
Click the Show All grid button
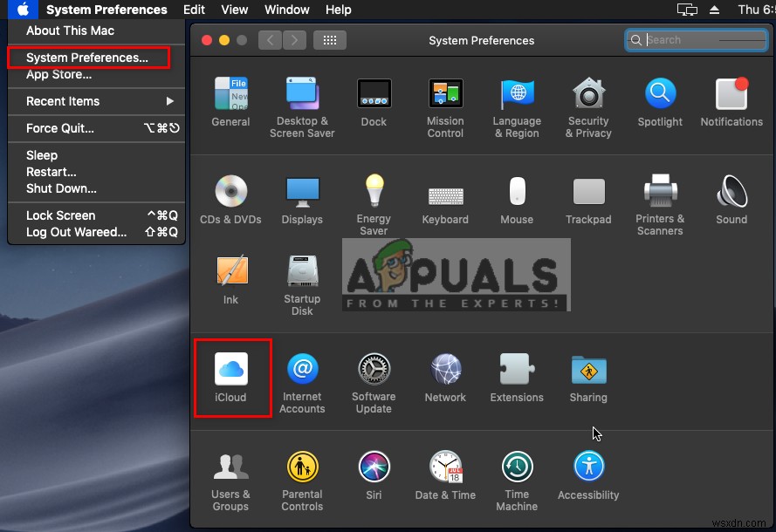pos(330,40)
